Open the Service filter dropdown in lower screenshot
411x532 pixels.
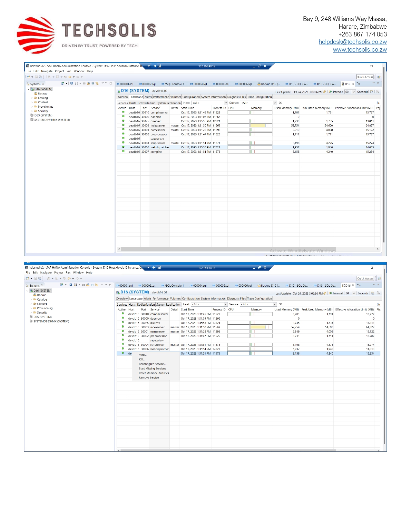tap(275, 304)
